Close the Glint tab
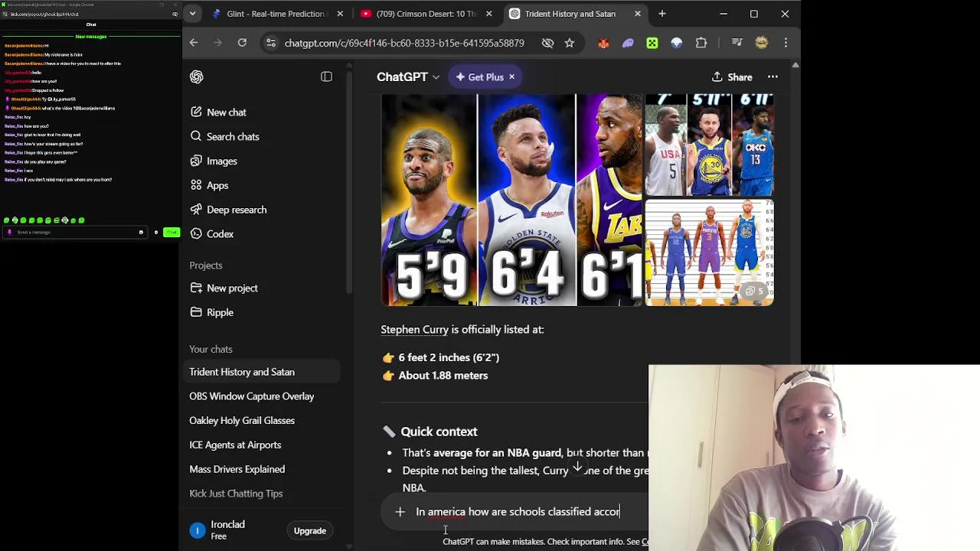980x551 pixels. point(339,14)
